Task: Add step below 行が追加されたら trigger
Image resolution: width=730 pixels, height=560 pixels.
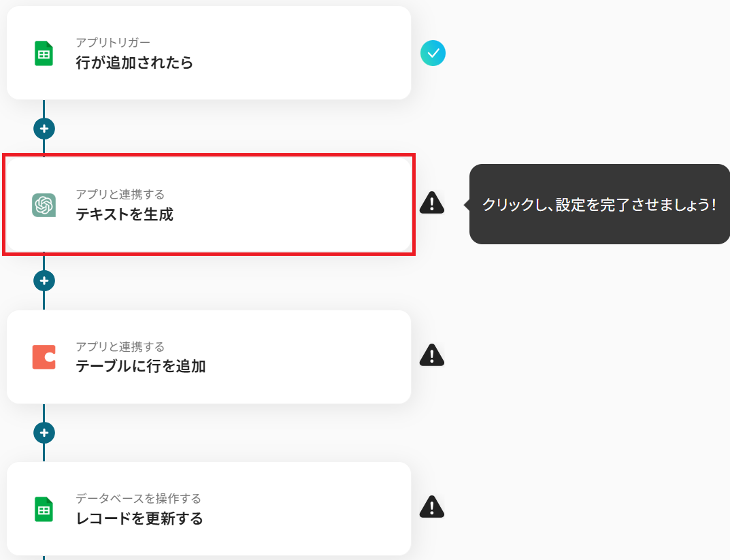Action: point(44,128)
